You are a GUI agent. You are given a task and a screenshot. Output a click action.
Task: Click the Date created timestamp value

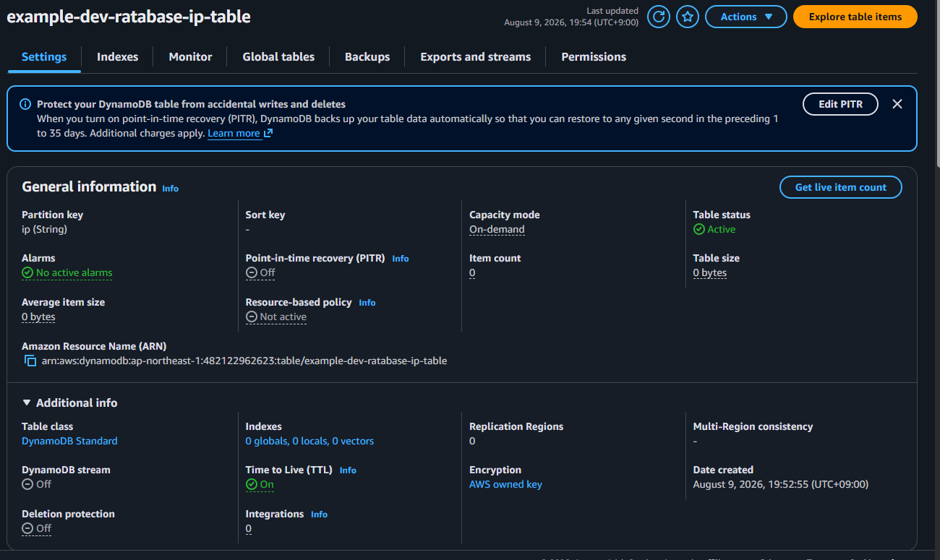click(781, 484)
